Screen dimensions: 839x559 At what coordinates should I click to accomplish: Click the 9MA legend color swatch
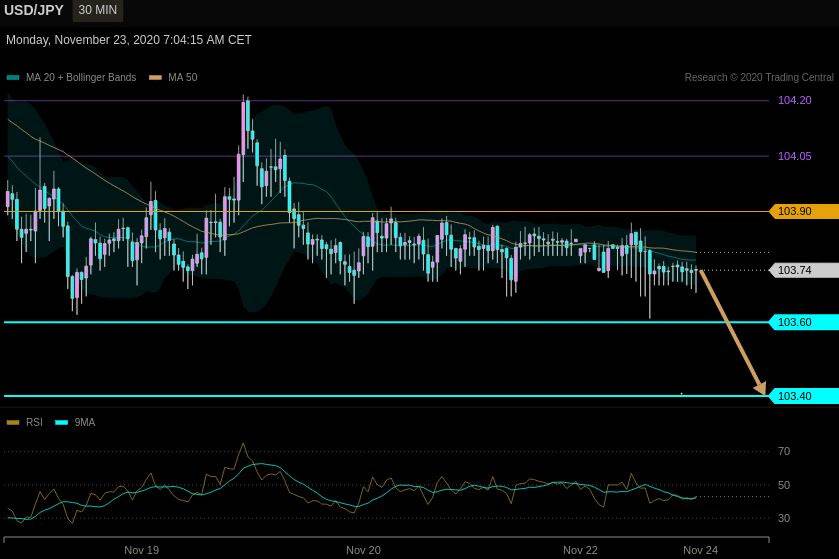[62, 423]
